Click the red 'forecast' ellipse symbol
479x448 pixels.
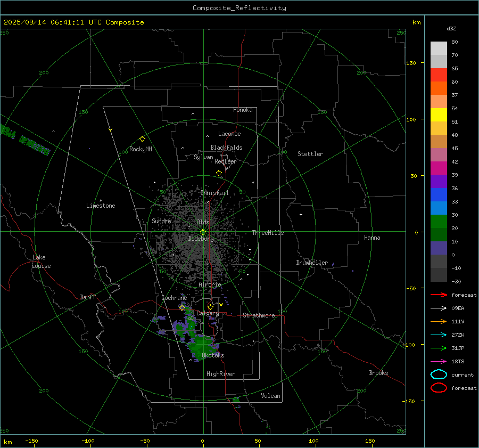[439, 388]
